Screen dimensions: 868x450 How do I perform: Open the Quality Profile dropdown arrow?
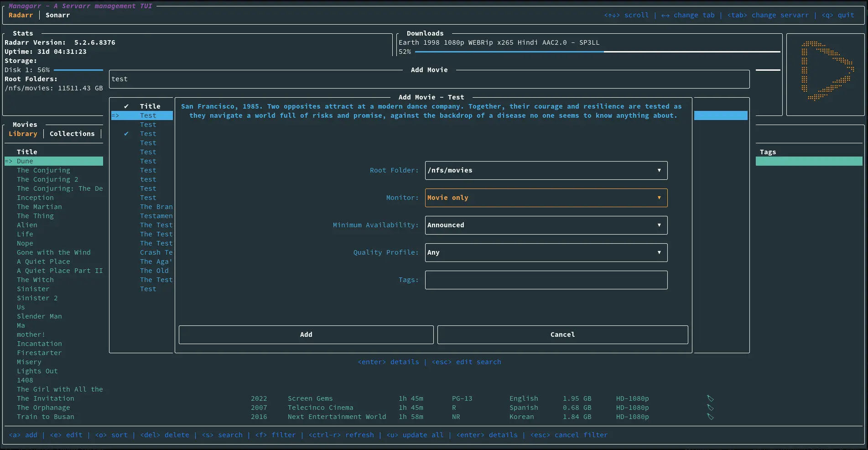[x=659, y=252]
